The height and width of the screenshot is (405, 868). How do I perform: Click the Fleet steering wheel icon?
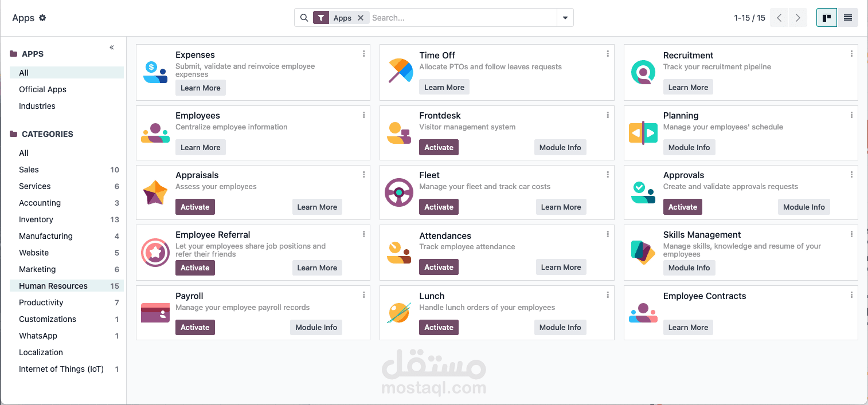click(x=399, y=192)
